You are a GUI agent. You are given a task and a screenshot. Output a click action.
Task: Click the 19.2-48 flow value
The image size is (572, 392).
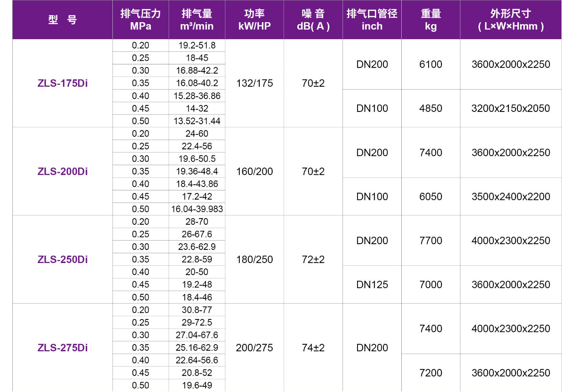click(197, 284)
